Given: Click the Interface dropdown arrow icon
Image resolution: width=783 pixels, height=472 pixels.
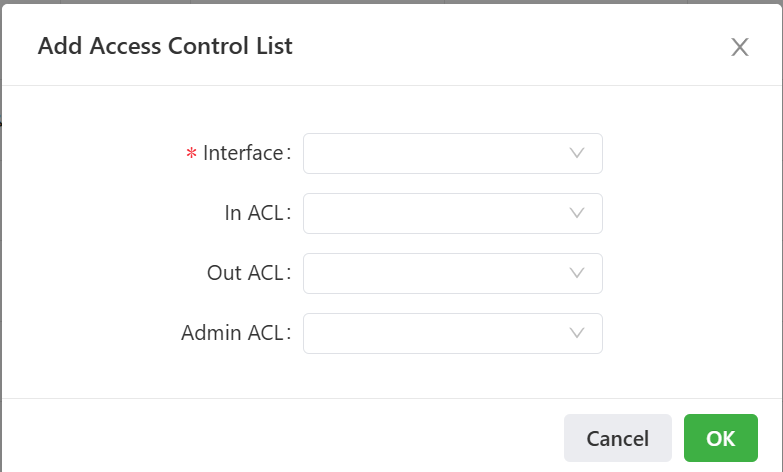Looking at the screenshot, I should tap(576, 153).
